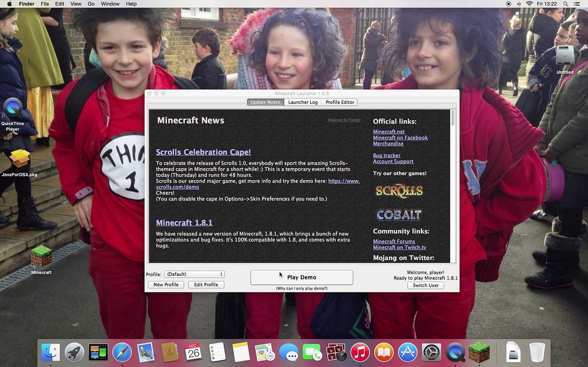Screen dimensions: 588x367
Task: Click Powered by Tumblr link
Action: [344, 120]
